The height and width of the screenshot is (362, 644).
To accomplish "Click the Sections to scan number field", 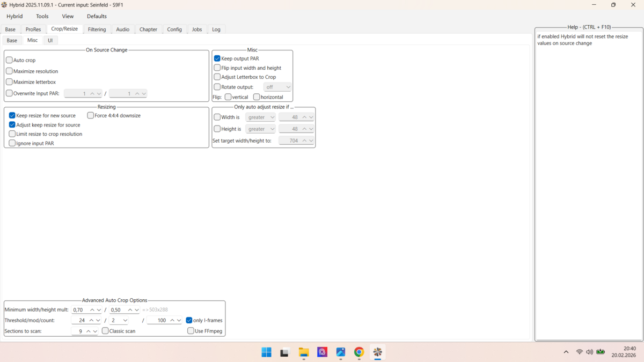I will [79, 331].
